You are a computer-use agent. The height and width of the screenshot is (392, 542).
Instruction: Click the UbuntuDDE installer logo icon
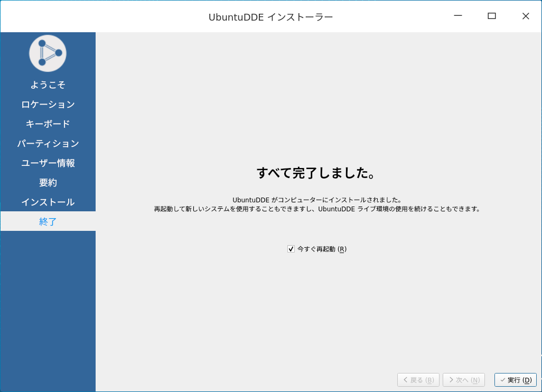pyautogui.click(x=48, y=53)
